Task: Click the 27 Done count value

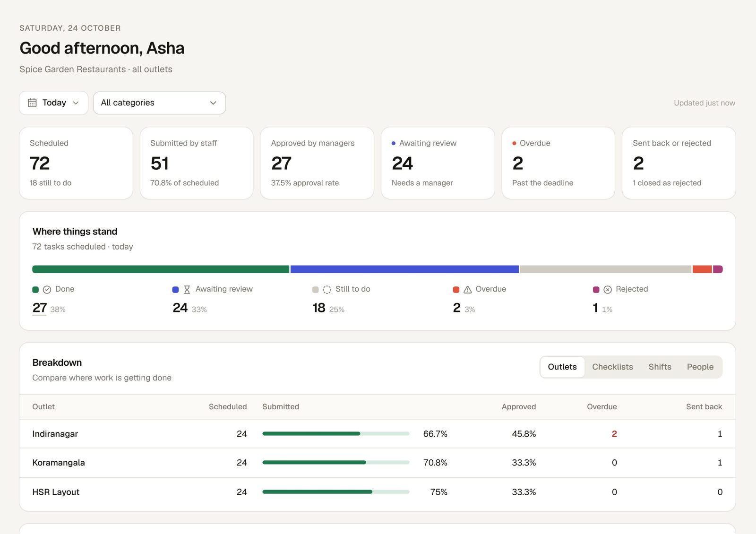Action: click(40, 308)
